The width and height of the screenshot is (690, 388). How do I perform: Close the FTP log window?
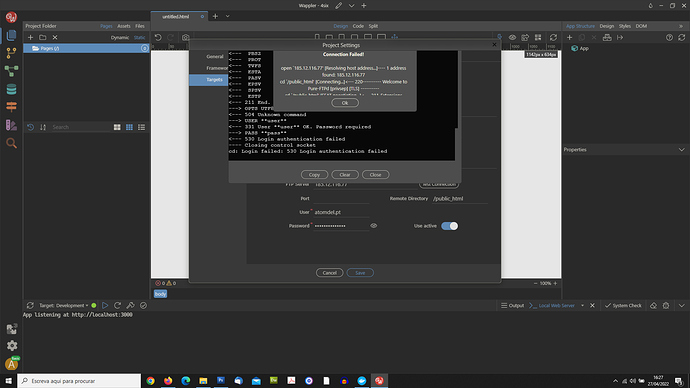click(x=375, y=175)
